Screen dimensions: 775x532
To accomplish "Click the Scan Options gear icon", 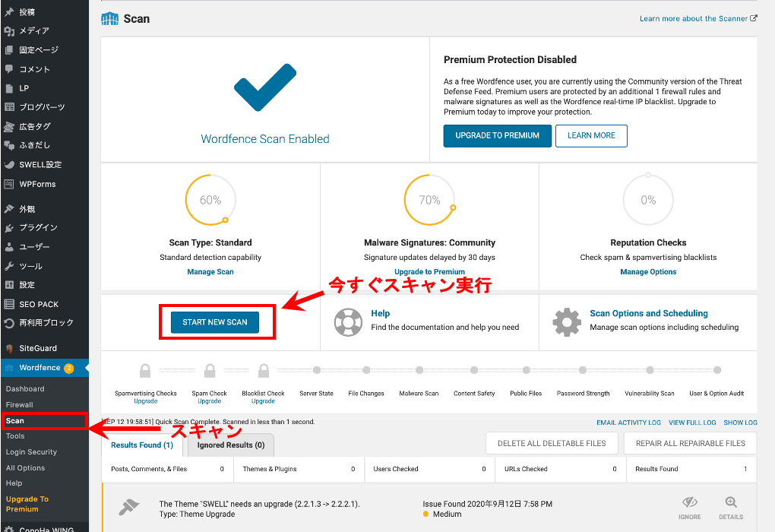I will coord(567,322).
